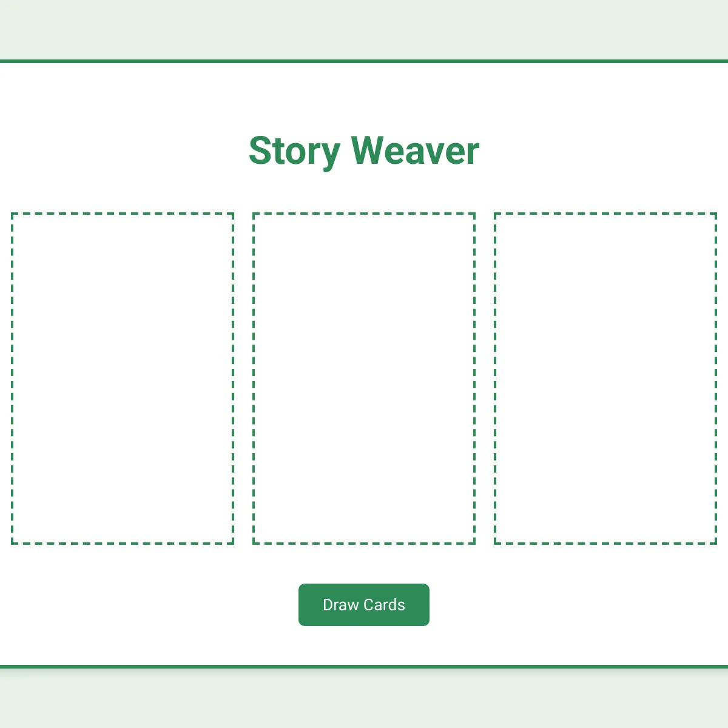Viewport: 728px width, 728px height.
Task: Click the pale green header band
Action: pyautogui.click(x=364, y=30)
